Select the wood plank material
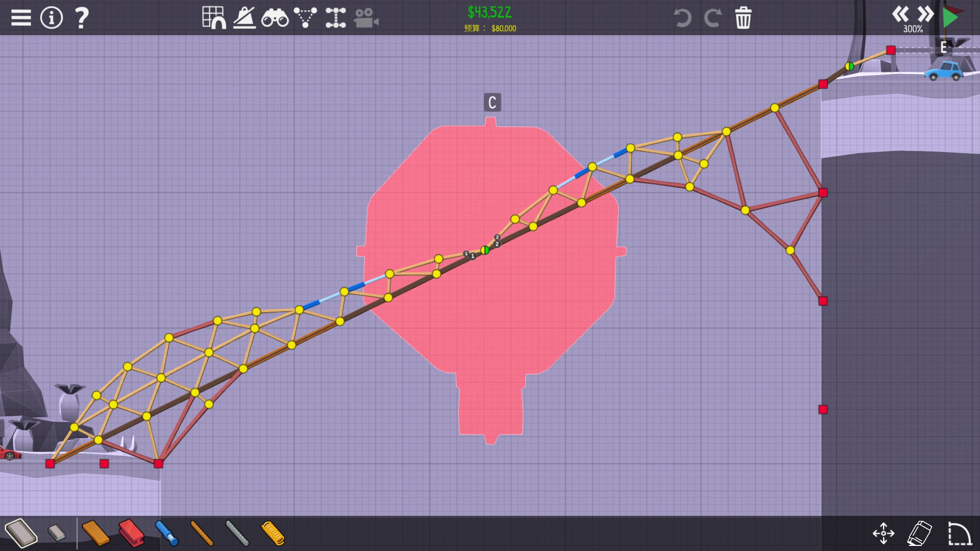 pyautogui.click(x=95, y=533)
